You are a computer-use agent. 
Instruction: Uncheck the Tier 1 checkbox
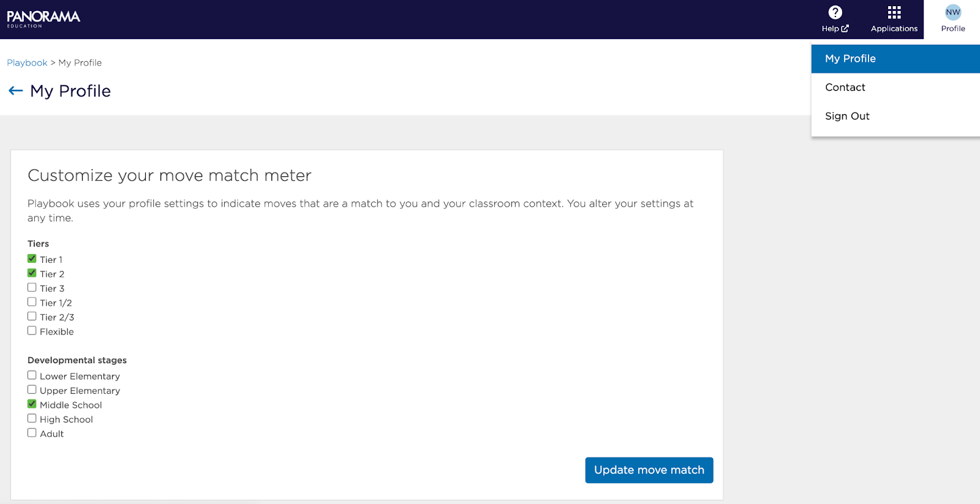(32, 258)
